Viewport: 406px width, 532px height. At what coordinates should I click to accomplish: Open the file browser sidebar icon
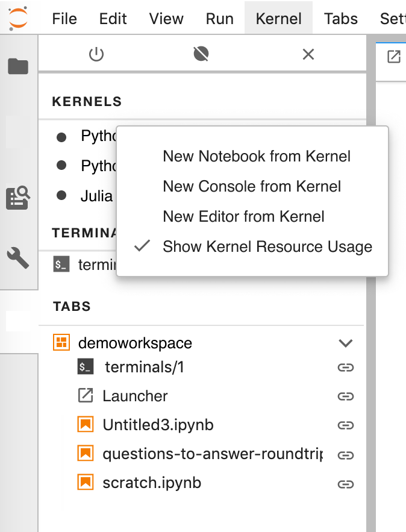(18, 66)
